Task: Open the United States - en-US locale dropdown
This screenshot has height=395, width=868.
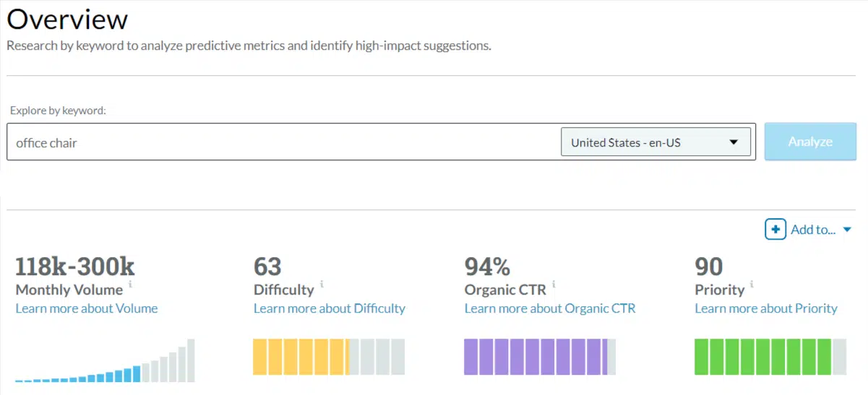Action: point(656,142)
